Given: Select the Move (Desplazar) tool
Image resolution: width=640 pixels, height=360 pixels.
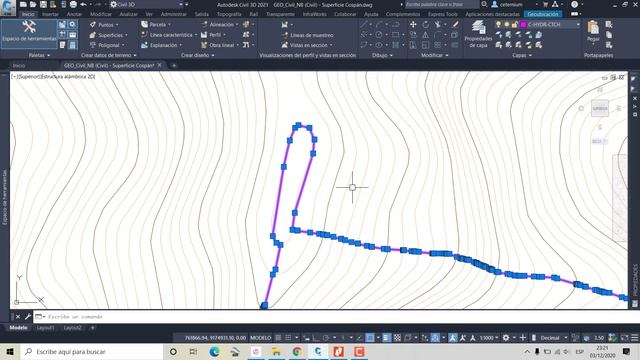Looking at the screenshot, I should [x=413, y=24].
